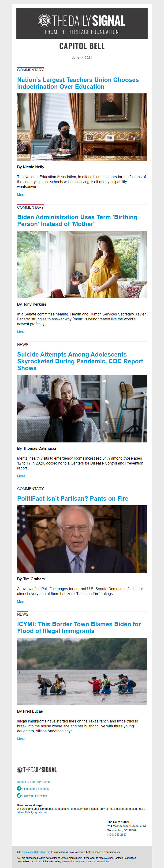Open the PolitiFact Pants on Fire headline
Viewport: 164px width, 868px height.
73,498
